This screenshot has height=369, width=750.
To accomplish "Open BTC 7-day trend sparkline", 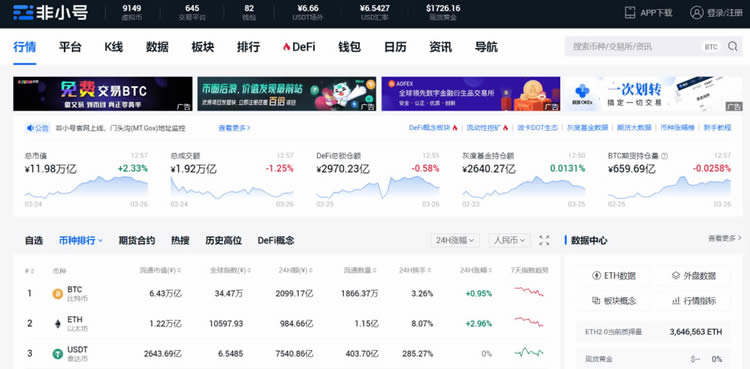I will pyautogui.click(x=529, y=291).
